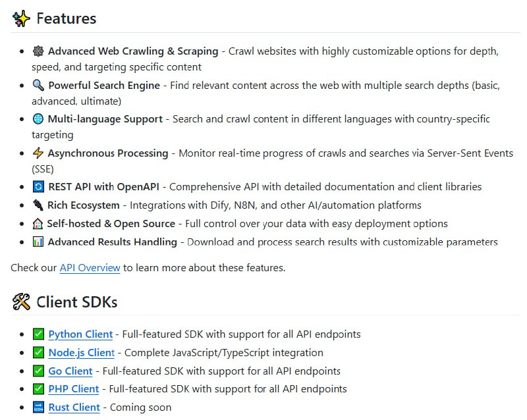
Task: Click the Client SDKs heading text
Action: [77, 303]
